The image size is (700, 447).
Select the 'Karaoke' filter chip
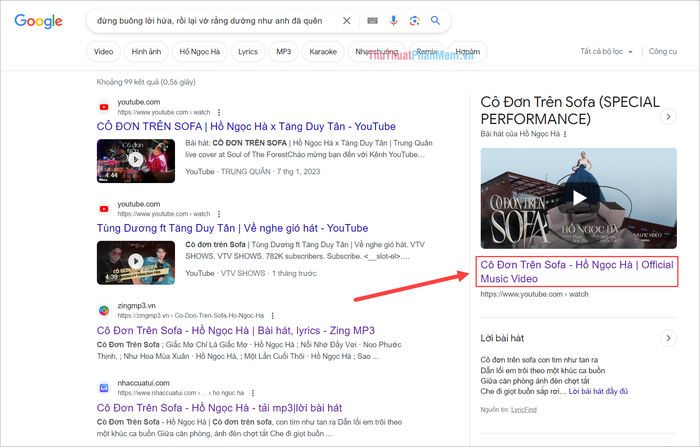[322, 51]
